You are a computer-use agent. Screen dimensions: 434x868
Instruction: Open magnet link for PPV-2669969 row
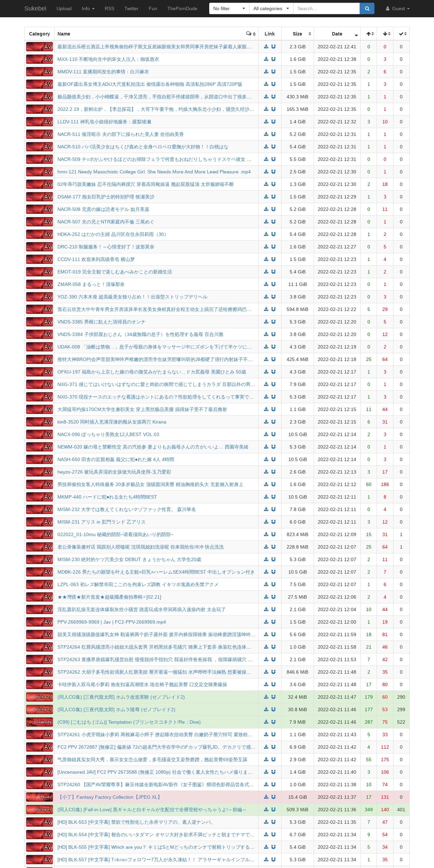[273, 622]
